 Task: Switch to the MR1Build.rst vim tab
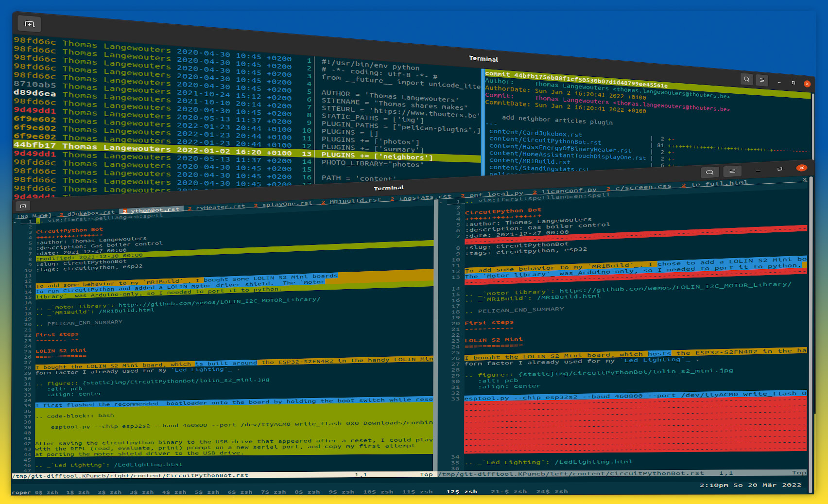click(351, 201)
